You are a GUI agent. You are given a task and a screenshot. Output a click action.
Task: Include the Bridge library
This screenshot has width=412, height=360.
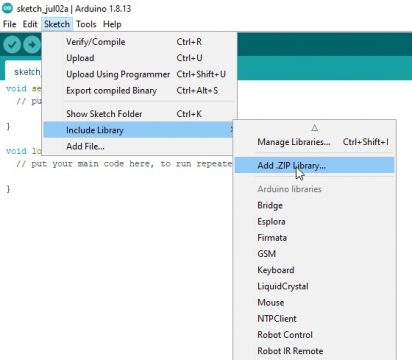pos(315,205)
